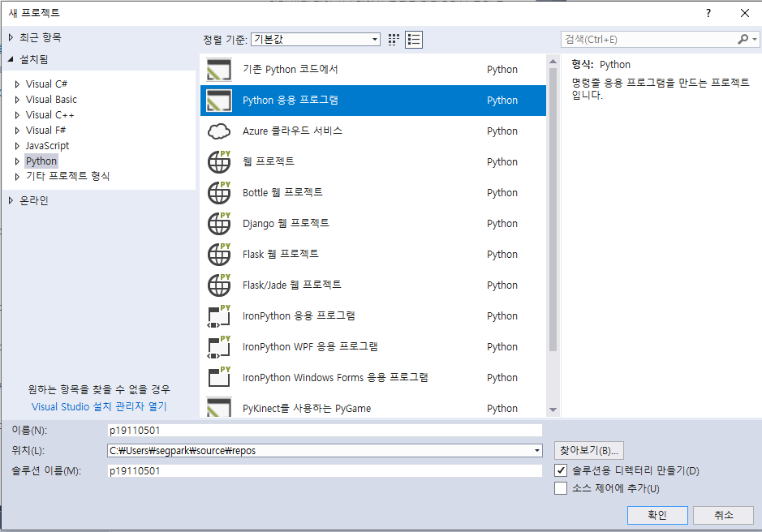
Task: Select the 기존 Python 코드에서 text
Action: 291,69
